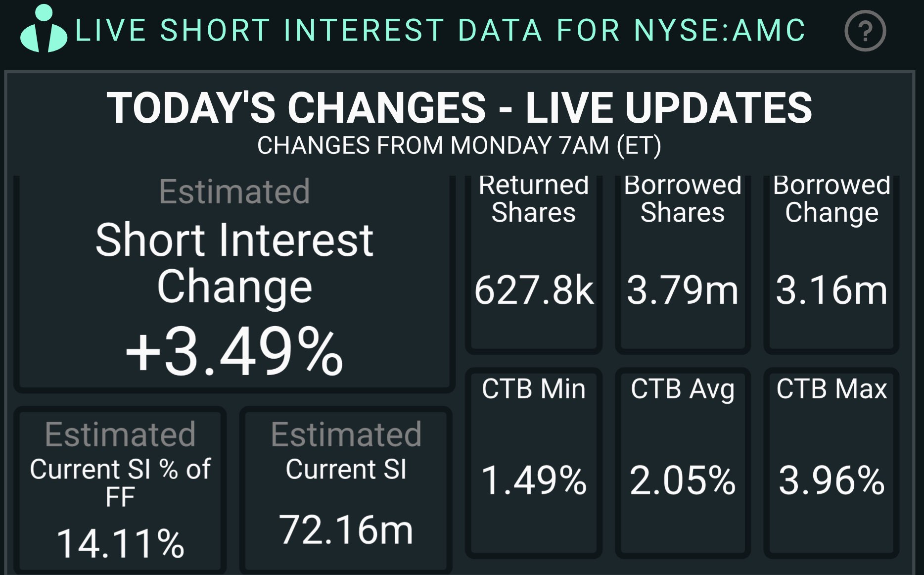Screen dimensions: 924x575
Task: Open the Borrowed Change label
Action: 832,199
